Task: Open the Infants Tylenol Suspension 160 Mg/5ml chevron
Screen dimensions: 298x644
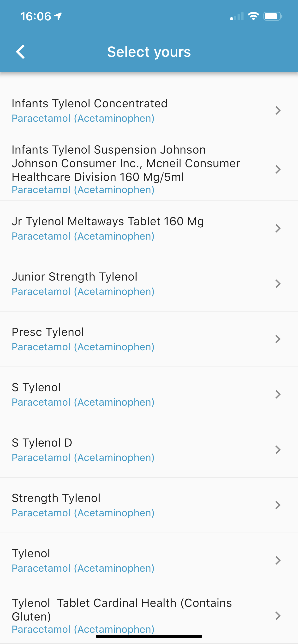Action: pos(278,169)
